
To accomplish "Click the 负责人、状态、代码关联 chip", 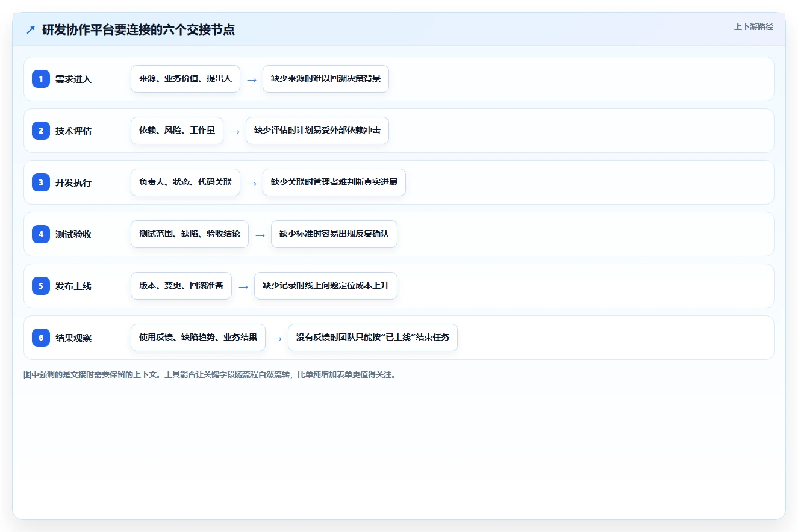I will 185,182.
